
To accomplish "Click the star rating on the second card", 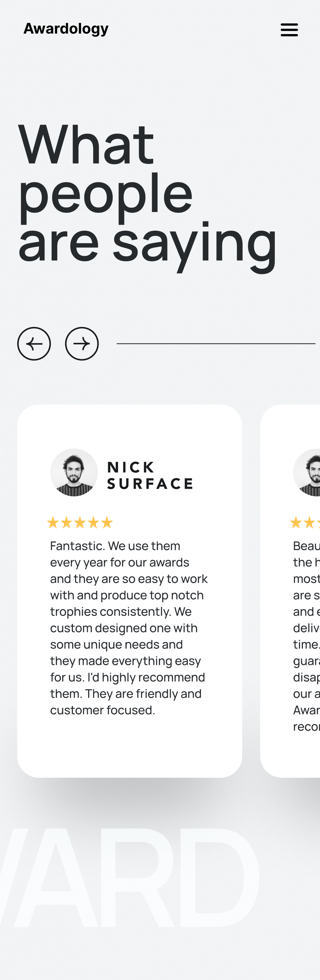I will pyautogui.click(x=305, y=522).
